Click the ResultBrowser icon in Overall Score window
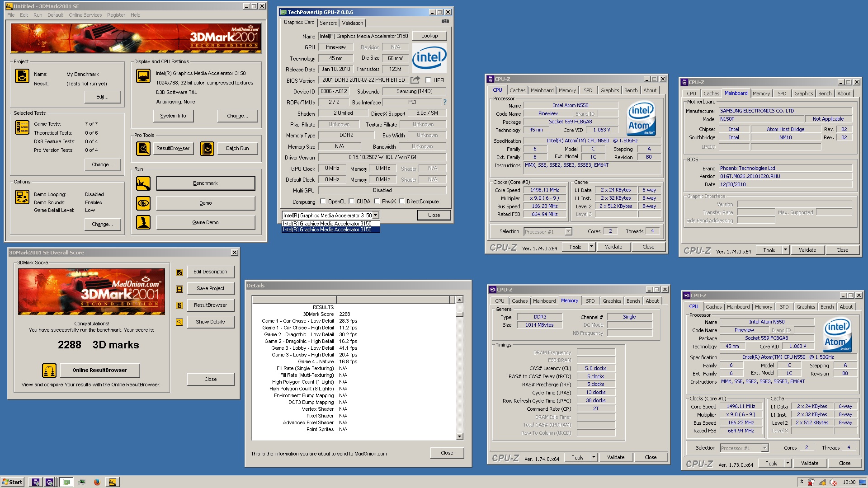Viewport: 868px width, 488px height. (179, 305)
